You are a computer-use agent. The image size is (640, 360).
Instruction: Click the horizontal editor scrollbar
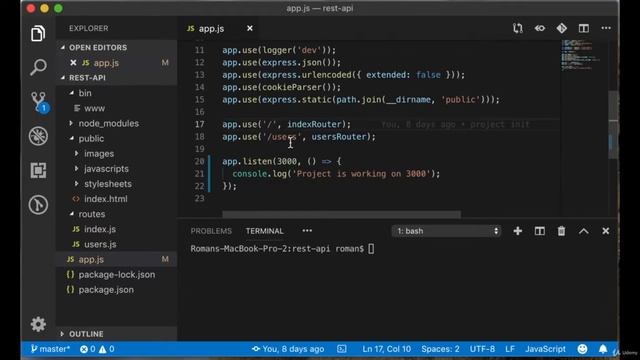pyautogui.click(x=342, y=214)
